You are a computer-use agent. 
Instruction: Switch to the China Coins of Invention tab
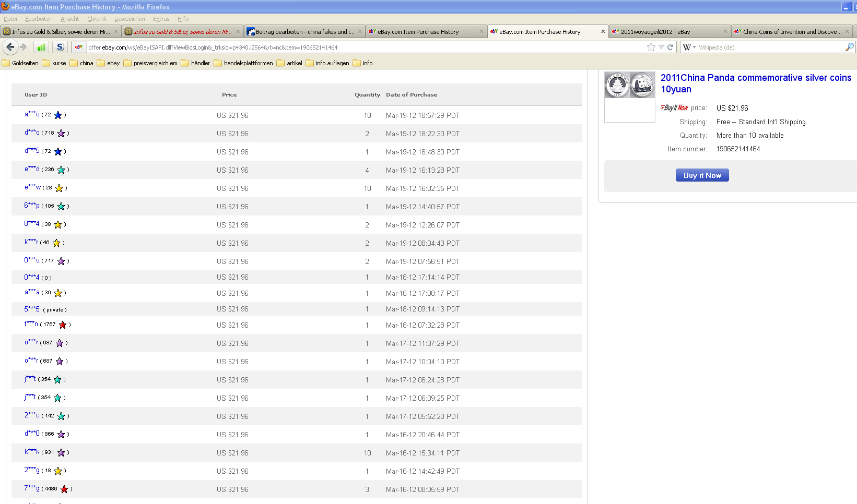tap(792, 31)
